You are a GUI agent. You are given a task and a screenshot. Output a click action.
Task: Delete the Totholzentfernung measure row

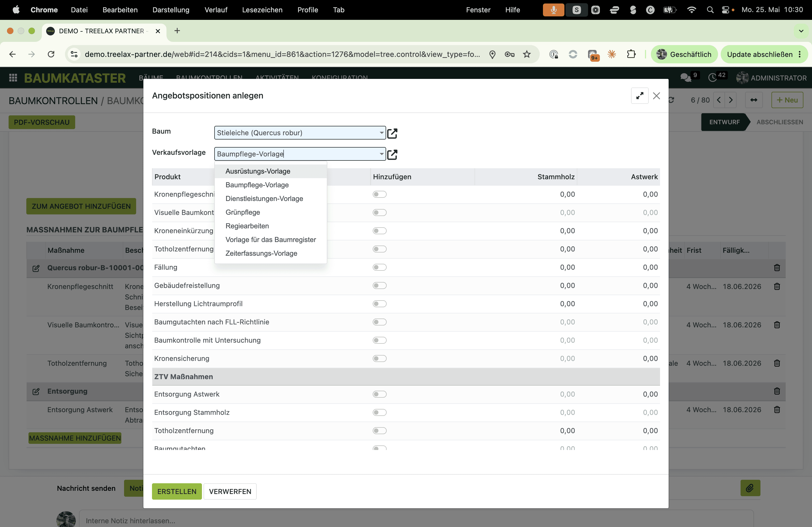coord(777,363)
